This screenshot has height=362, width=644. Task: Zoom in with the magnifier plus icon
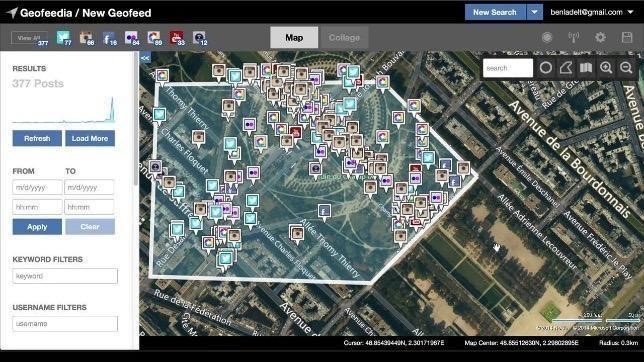click(606, 68)
